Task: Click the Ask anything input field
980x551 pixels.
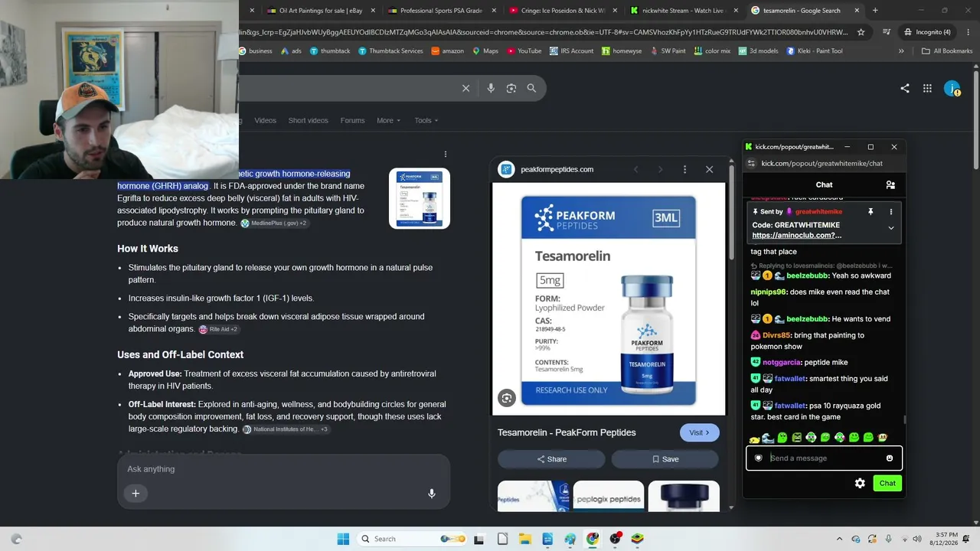Action: [x=283, y=469]
